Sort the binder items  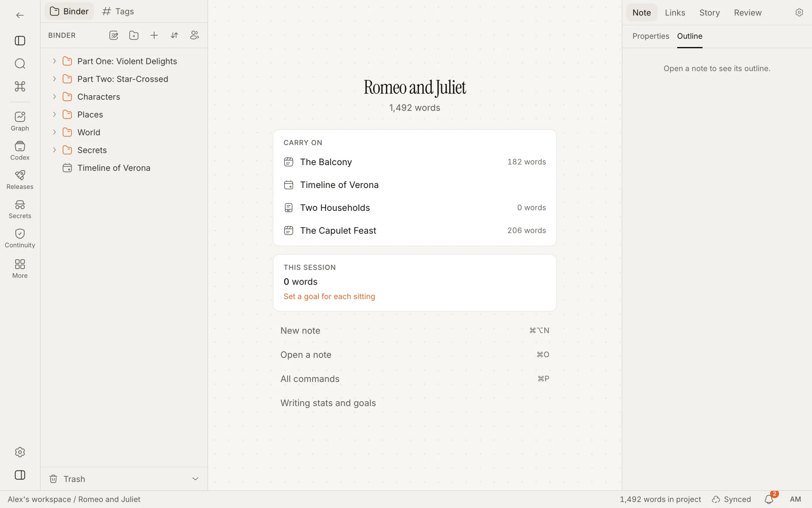[174, 36]
